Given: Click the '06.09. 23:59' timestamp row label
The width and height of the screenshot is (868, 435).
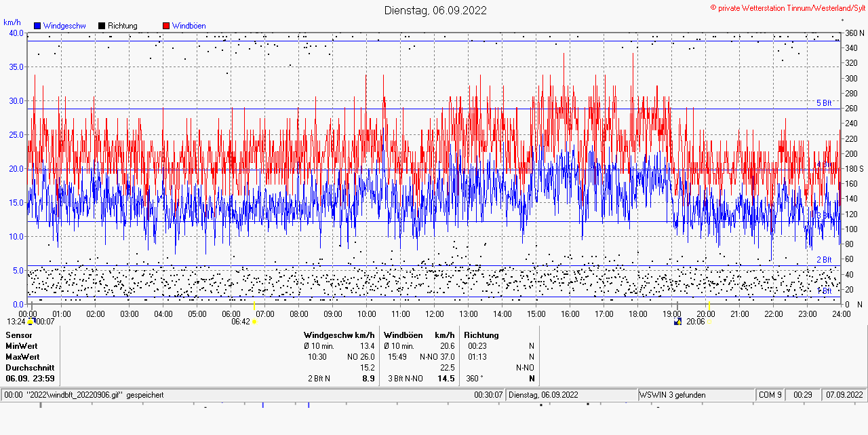Looking at the screenshot, I should (x=30, y=379).
